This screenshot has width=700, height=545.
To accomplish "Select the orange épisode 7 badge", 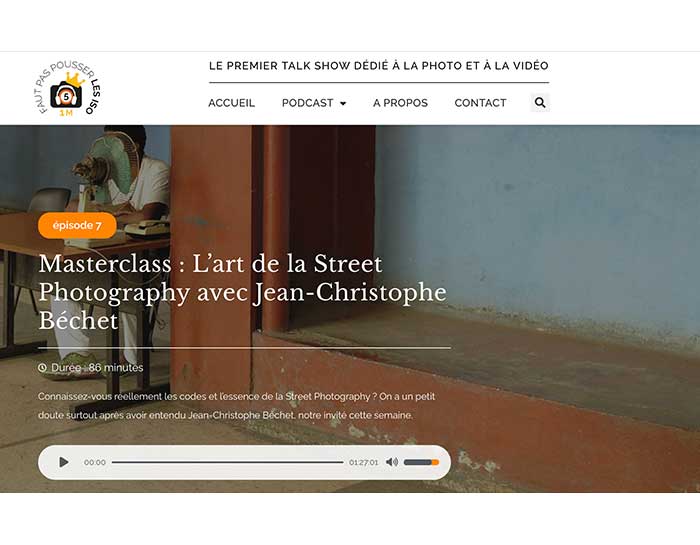I will click(x=77, y=225).
